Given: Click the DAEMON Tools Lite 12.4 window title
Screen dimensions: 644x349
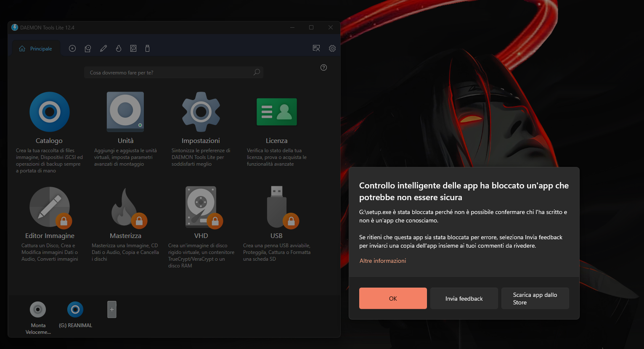Looking at the screenshot, I should [x=47, y=28].
